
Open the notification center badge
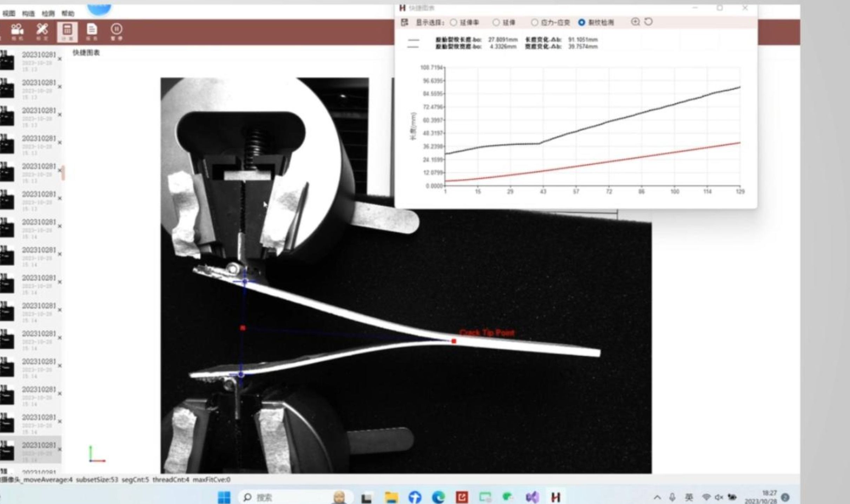785,497
